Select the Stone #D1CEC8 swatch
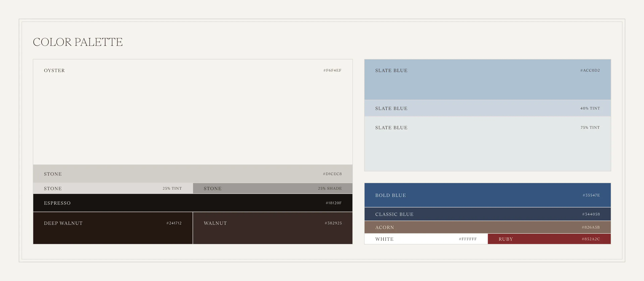The height and width of the screenshot is (281, 644). (x=193, y=174)
